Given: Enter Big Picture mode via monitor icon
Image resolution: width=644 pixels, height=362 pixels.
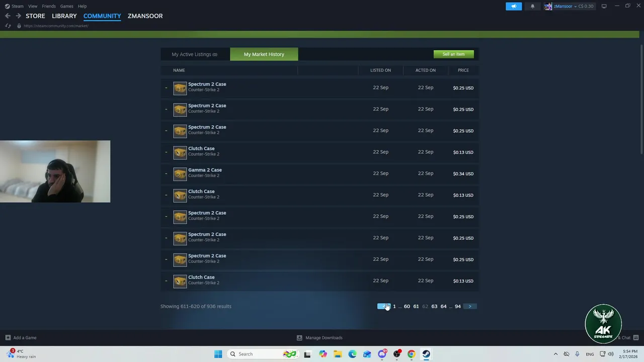Looking at the screenshot, I should (x=604, y=6).
